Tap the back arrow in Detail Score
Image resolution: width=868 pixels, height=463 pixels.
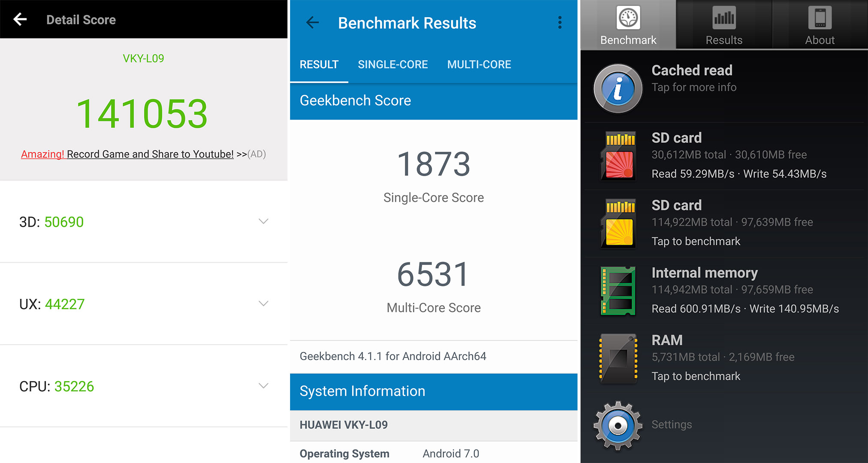tap(20, 19)
